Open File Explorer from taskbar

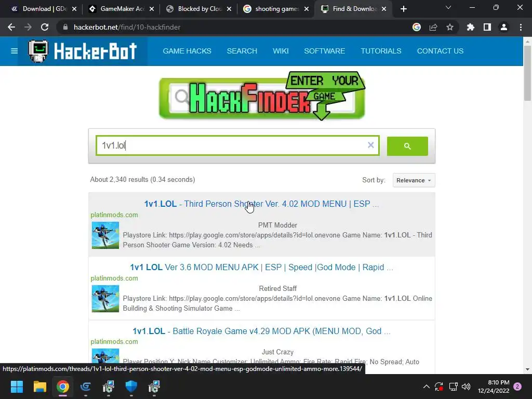39,387
